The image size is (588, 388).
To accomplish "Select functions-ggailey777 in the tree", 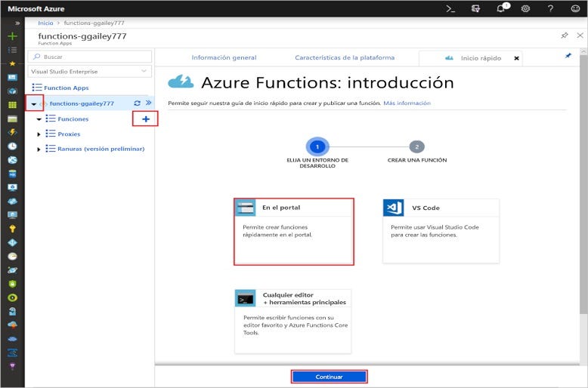I will pyautogui.click(x=82, y=103).
